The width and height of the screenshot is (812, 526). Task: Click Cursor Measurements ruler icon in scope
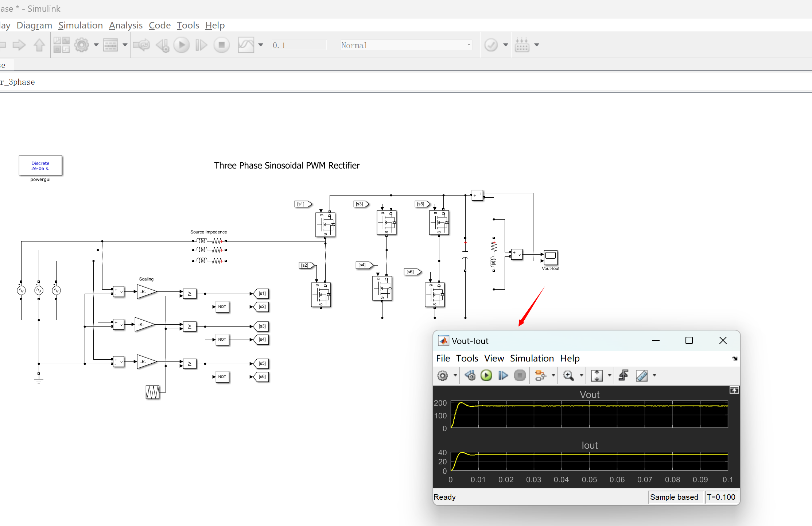click(642, 375)
